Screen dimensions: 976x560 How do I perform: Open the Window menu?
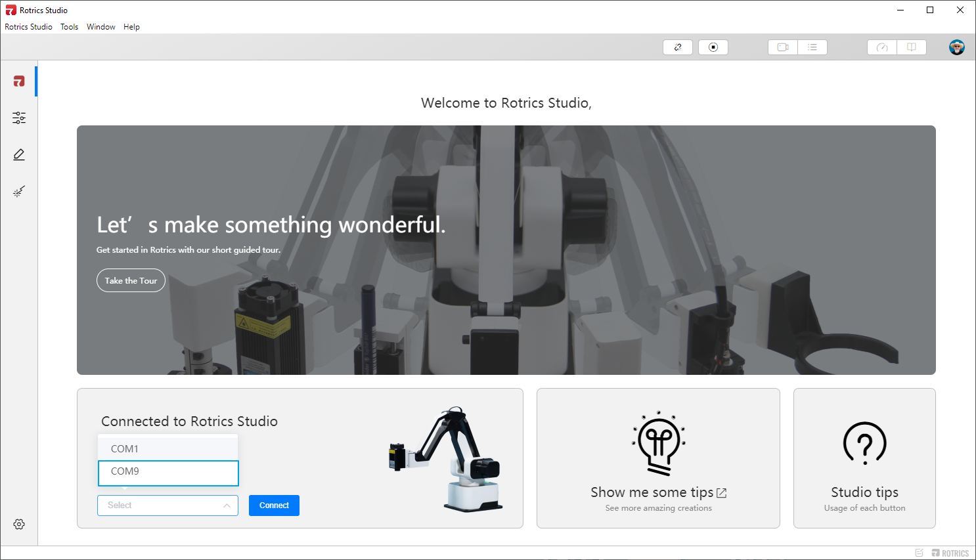point(101,27)
